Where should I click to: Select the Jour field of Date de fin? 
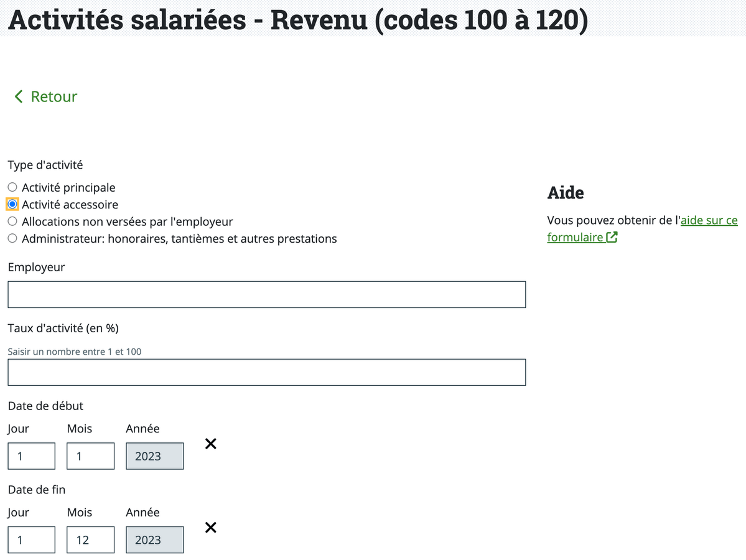coord(31,539)
